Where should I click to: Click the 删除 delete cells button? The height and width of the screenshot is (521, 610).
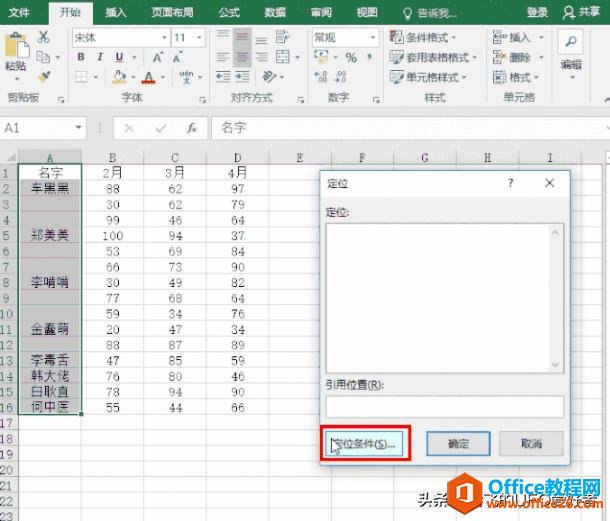[511, 57]
